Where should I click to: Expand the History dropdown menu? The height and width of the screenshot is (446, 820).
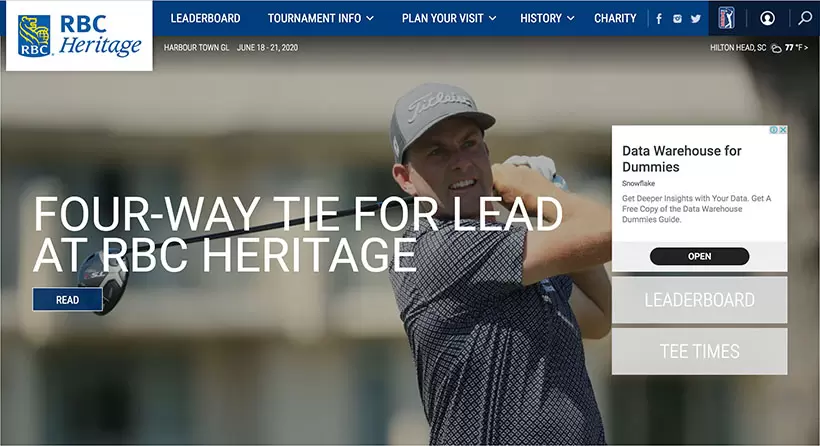coord(547,18)
